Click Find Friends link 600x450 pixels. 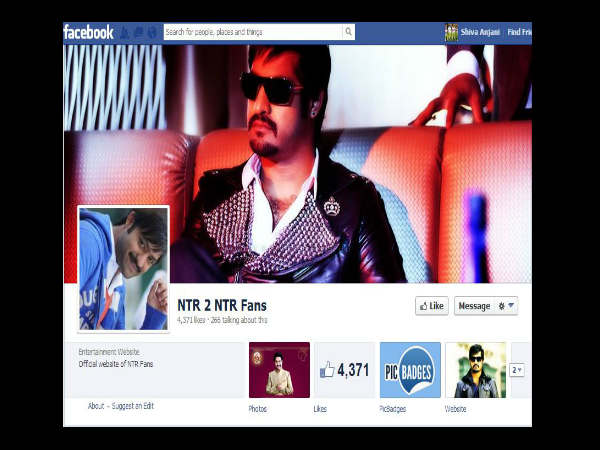pos(519,32)
